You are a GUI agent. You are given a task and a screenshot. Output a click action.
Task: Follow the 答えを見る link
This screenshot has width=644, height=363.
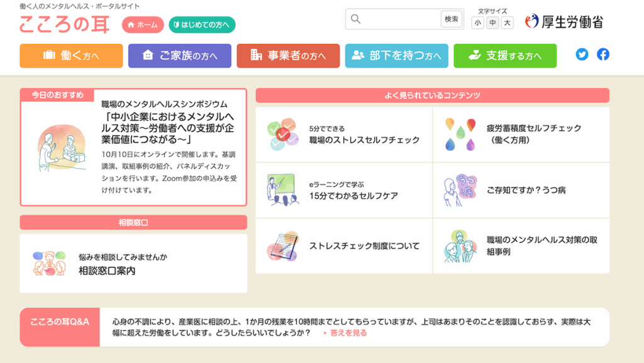click(348, 333)
